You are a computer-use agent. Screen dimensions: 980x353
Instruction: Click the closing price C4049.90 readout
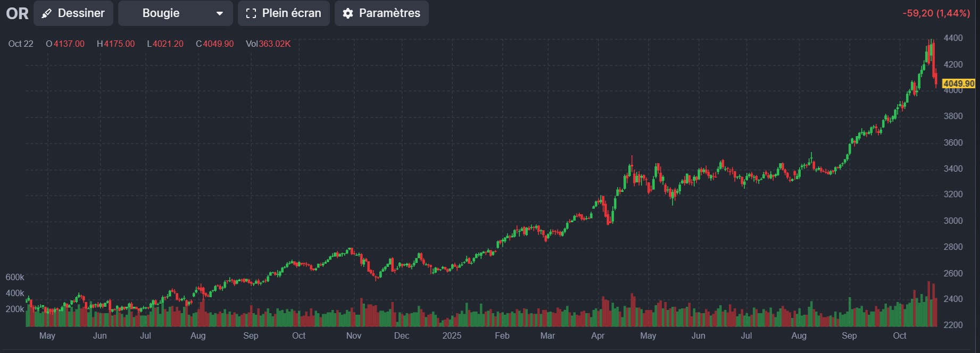click(x=215, y=44)
